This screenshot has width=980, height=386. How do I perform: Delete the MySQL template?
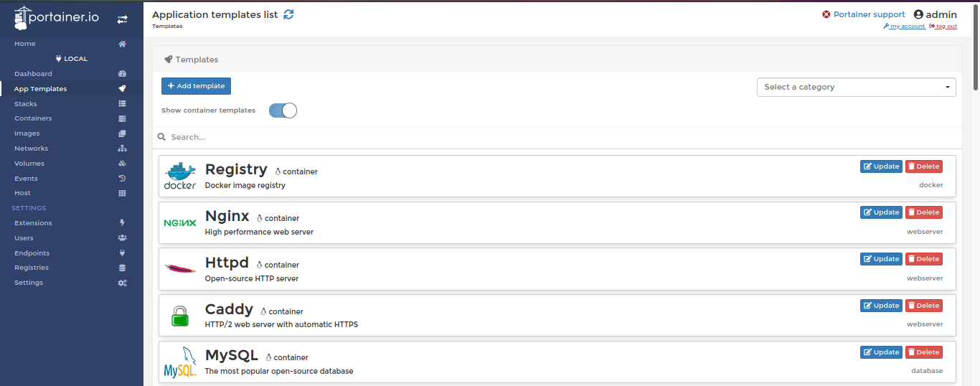tap(924, 352)
